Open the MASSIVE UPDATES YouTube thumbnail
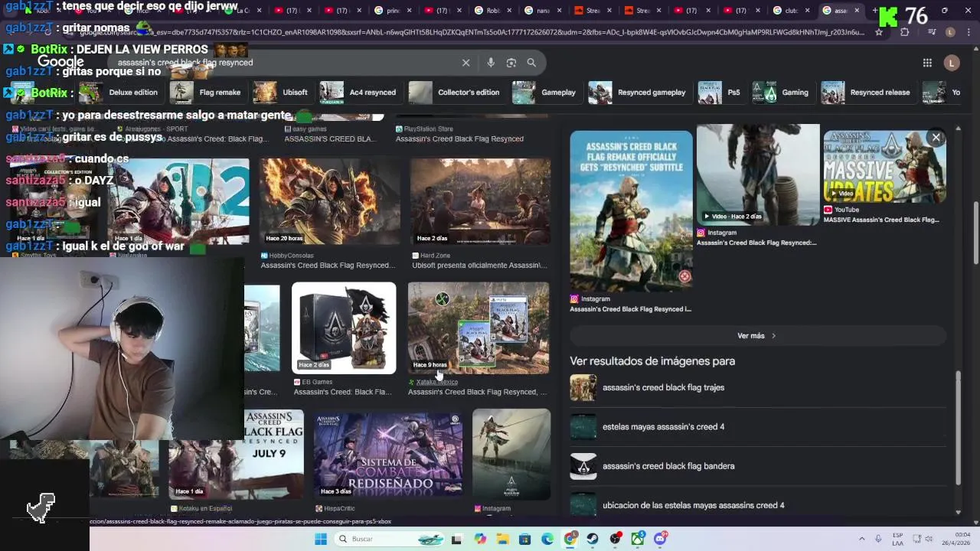This screenshot has width=980, height=551. [884, 166]
